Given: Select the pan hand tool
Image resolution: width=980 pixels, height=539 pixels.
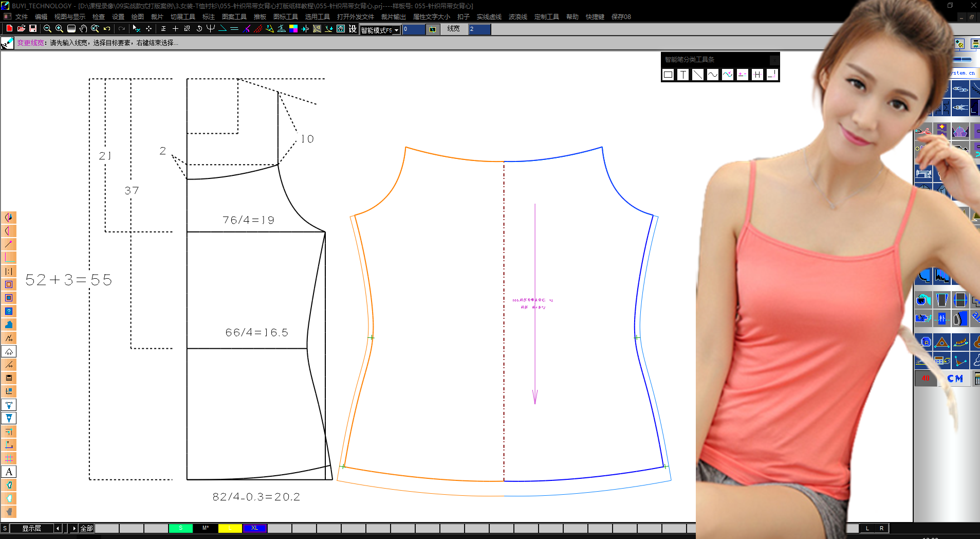Looking at the screenshot, I should (83, 29).
